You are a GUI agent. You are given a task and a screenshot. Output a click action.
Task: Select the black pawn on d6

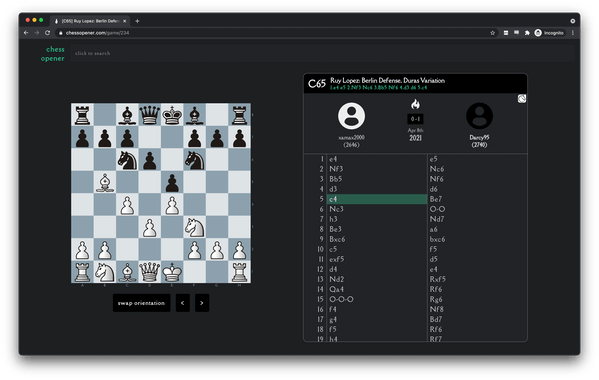150,160
